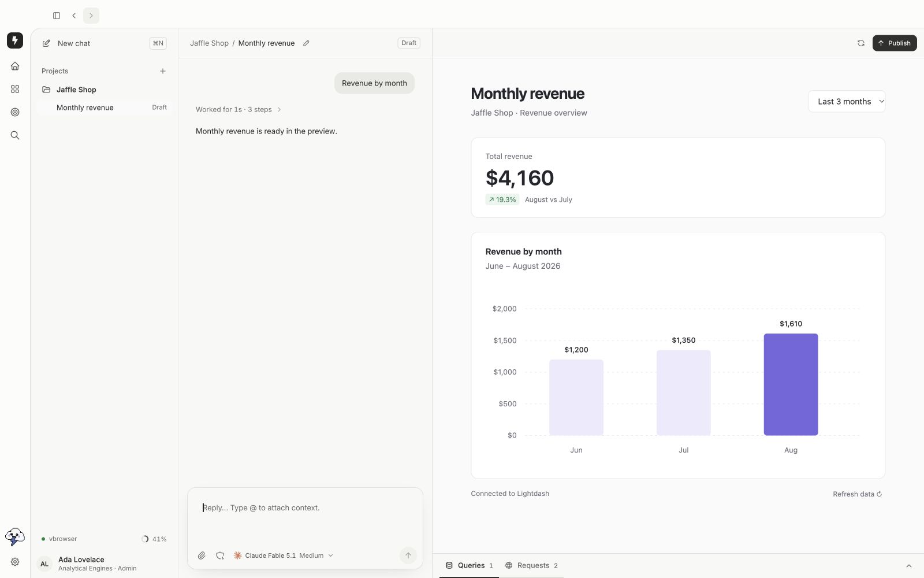The width and height of the screenshot is (924, 578).
Task: Open settings gear in left rail
Action: [x=15, y=562]
